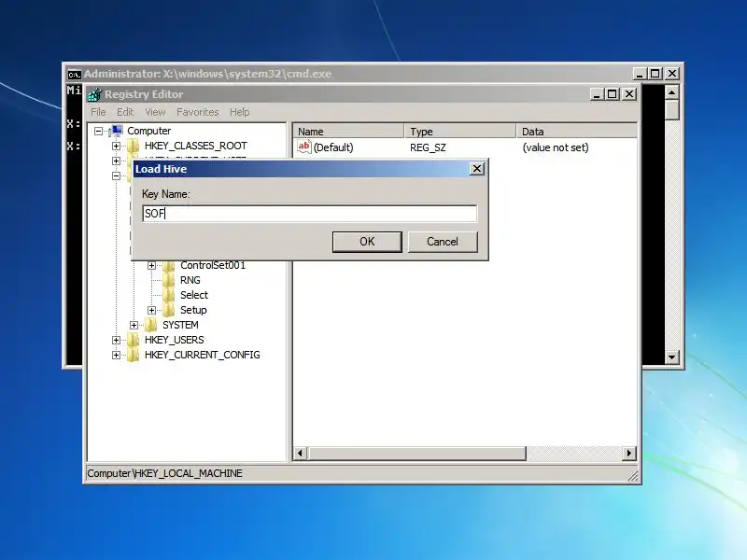747x560 pixels.
Task: Select the RNG folder icon
Action: 169,280
